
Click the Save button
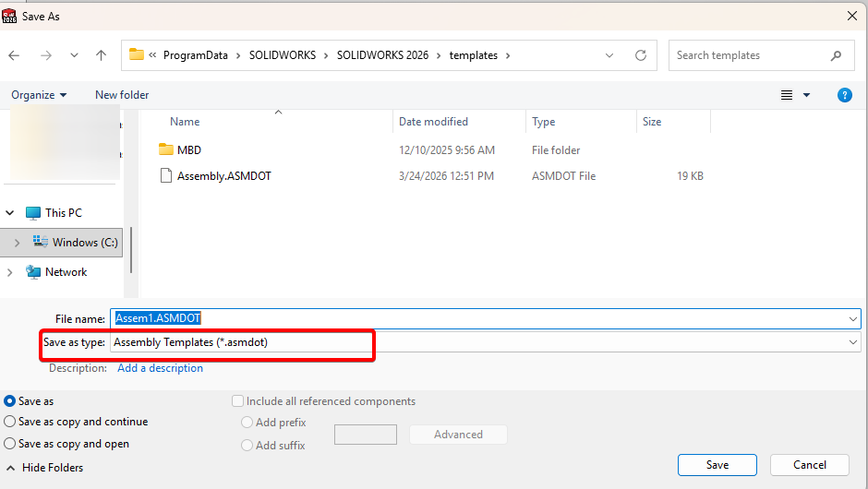717,465
